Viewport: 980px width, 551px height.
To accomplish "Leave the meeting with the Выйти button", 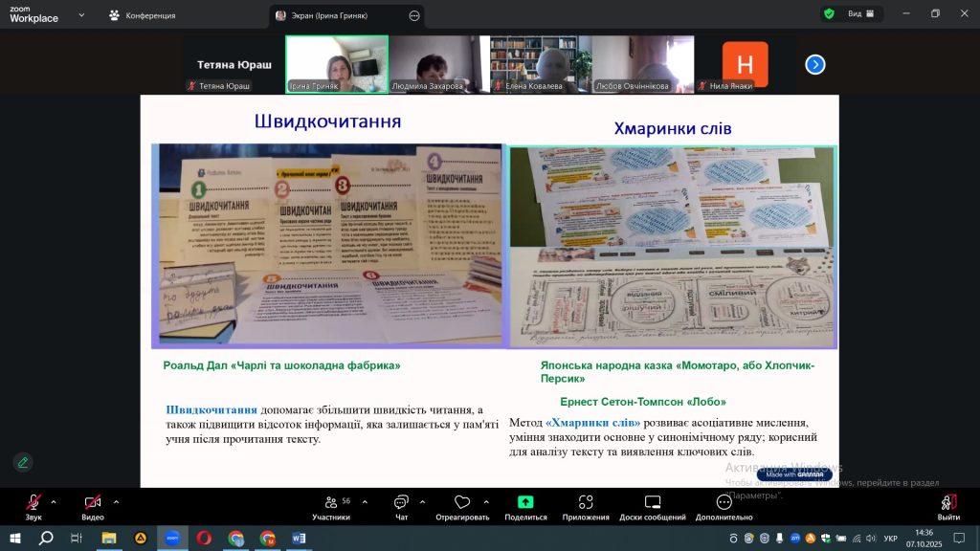I will pyautogui.click(x=948, y=506).
